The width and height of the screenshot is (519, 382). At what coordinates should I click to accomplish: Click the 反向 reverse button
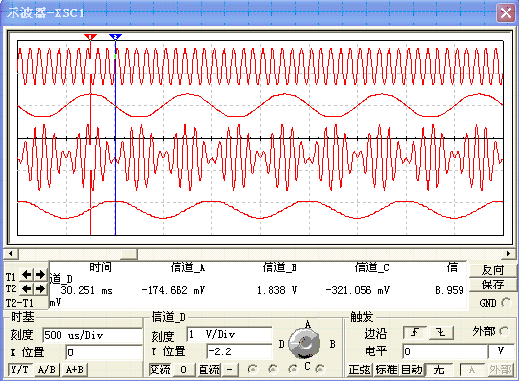(492, 270)
